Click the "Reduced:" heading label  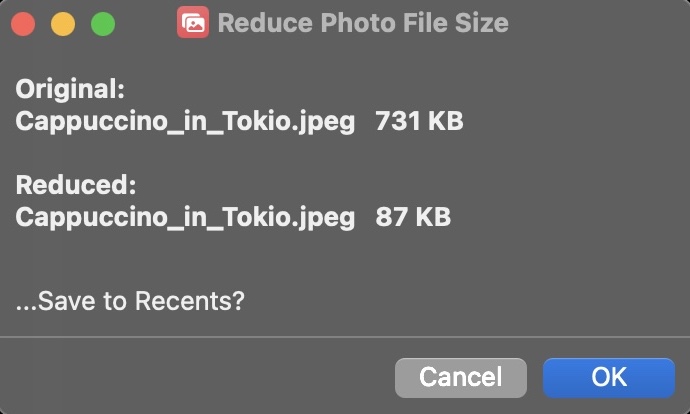[x=75, y=185]
